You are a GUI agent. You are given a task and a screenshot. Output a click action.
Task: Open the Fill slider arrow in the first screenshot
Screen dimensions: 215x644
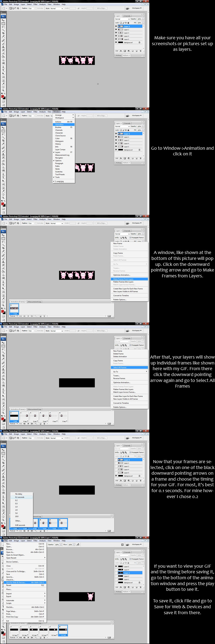tap(143, 23)
